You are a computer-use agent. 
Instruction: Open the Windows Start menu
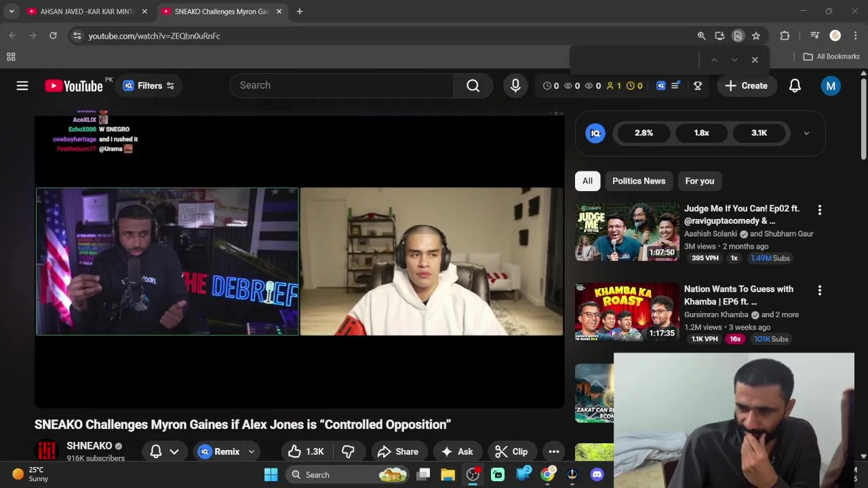click(271, 474)
